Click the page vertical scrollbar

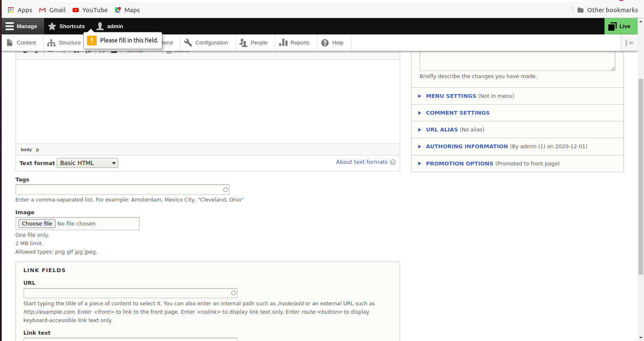[641, 176]
